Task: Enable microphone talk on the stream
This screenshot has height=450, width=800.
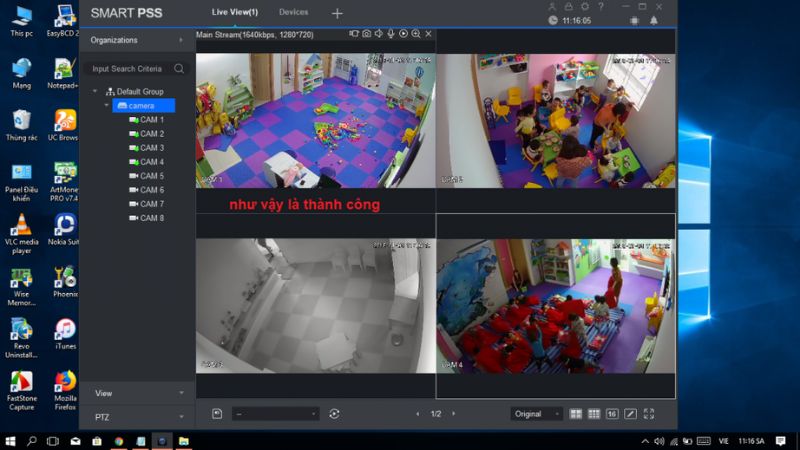Action: (391, 34)
